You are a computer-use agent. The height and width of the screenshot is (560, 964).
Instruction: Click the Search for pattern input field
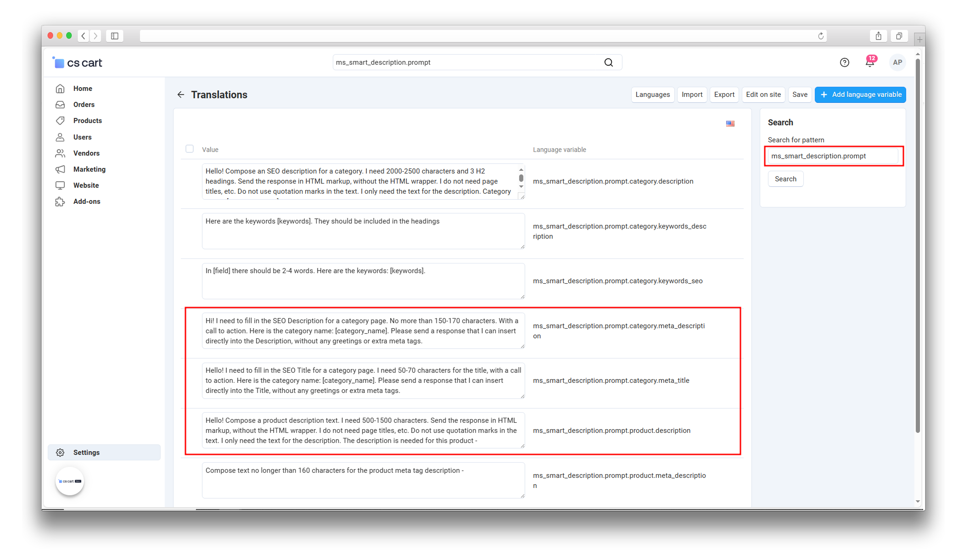tap(833, 156)
